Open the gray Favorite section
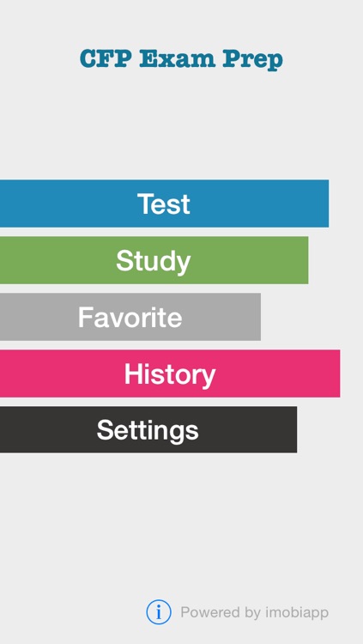 [130, 317]
